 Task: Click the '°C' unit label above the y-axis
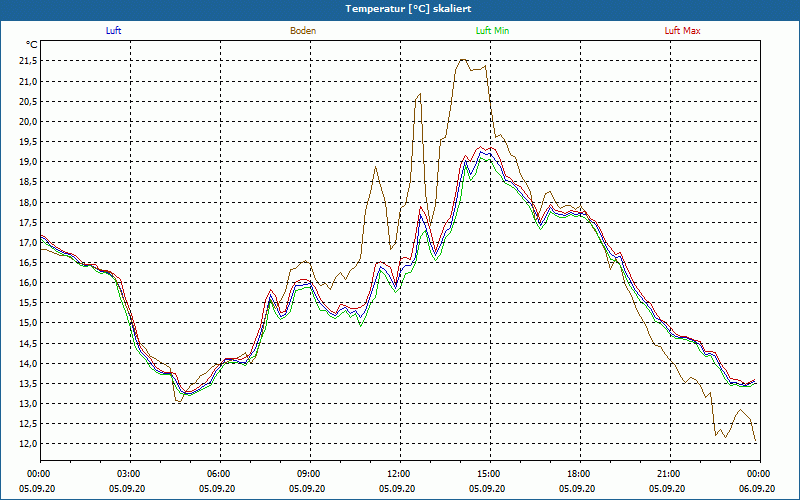32,45
